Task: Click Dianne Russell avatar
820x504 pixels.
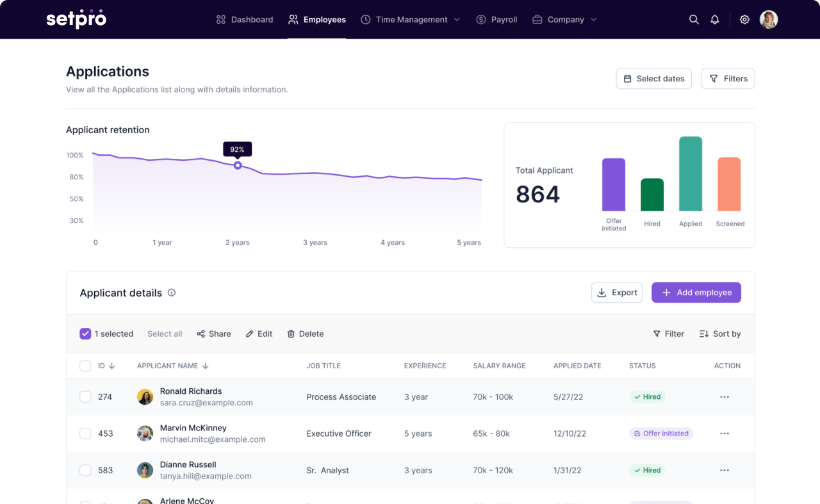Action: (x=145, y=470)
